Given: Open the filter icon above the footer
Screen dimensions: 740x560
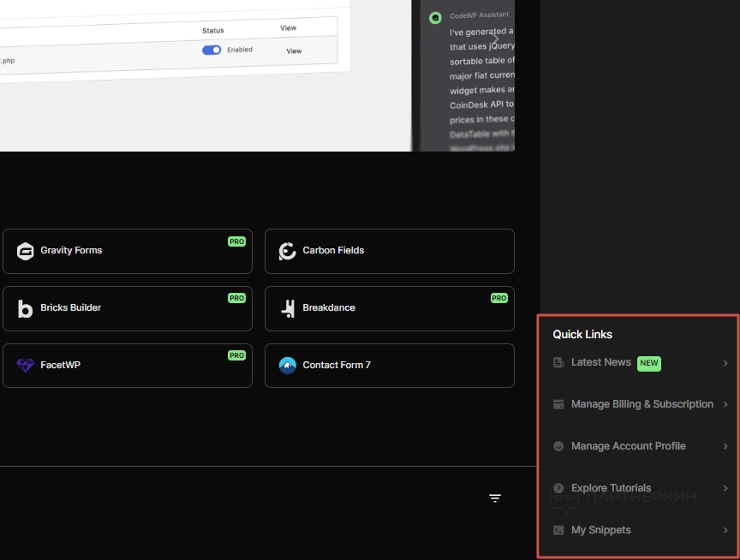Looking at the screenshot, I should tap(495, 498).
